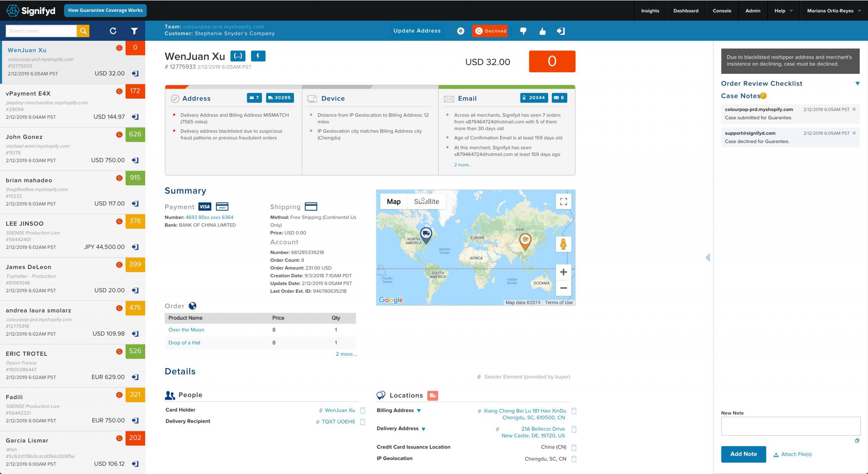Click the globe icon next to Order
868x474 pixels.
pos(192,306)
